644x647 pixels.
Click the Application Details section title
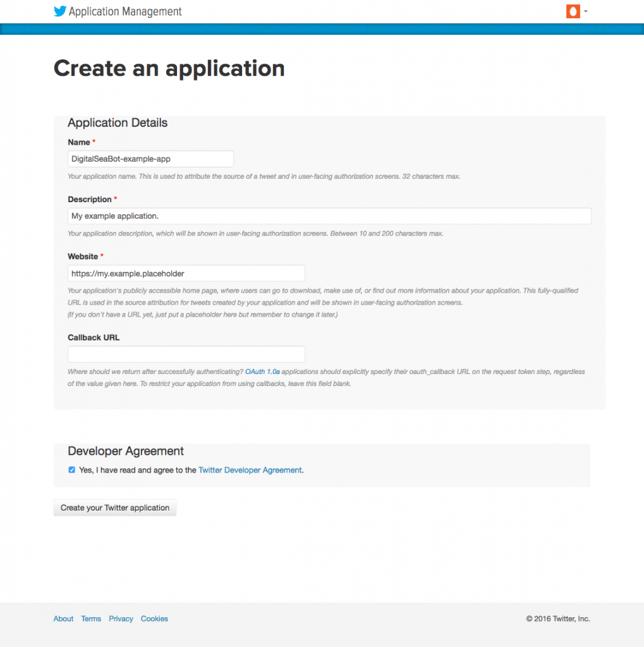(118, 123)
